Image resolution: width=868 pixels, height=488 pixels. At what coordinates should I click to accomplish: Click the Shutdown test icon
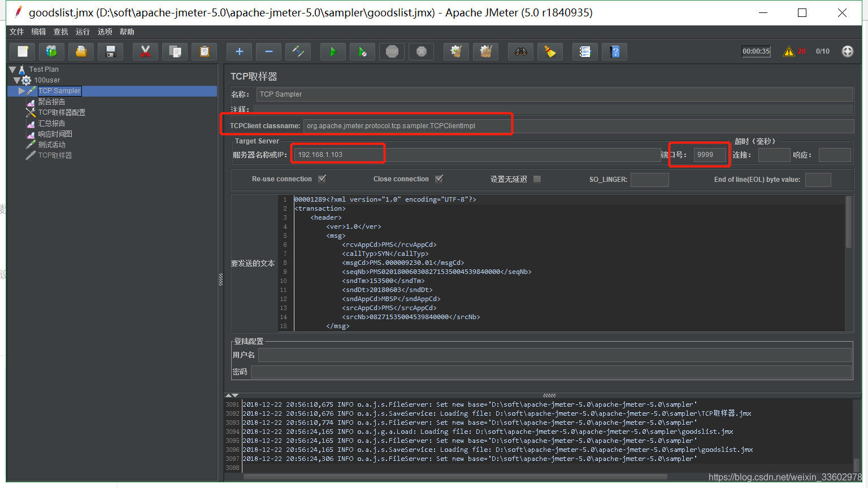coord(421,51)
